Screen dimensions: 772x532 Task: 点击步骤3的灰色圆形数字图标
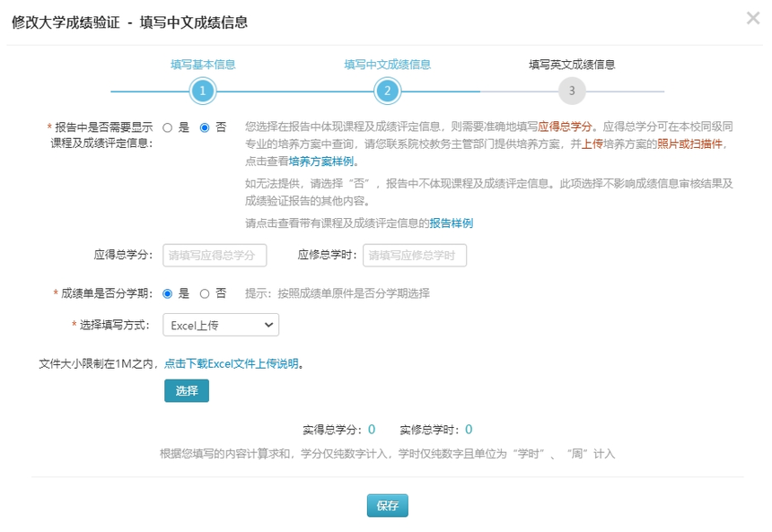click(x=572, y=91)
